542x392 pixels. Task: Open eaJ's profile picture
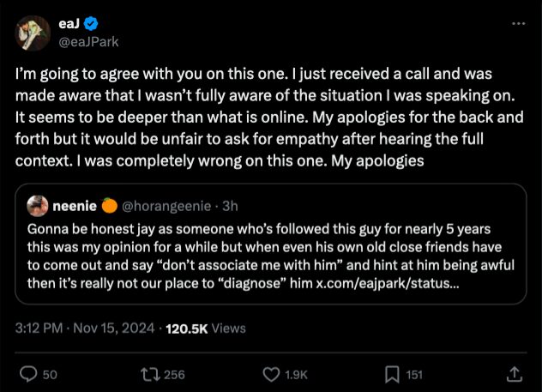(x=32, y=32)
